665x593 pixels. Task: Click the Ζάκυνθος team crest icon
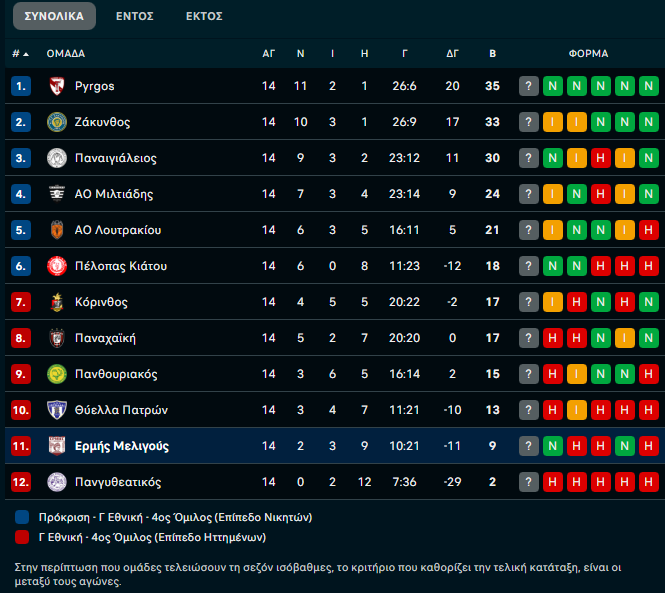(57, 122)
